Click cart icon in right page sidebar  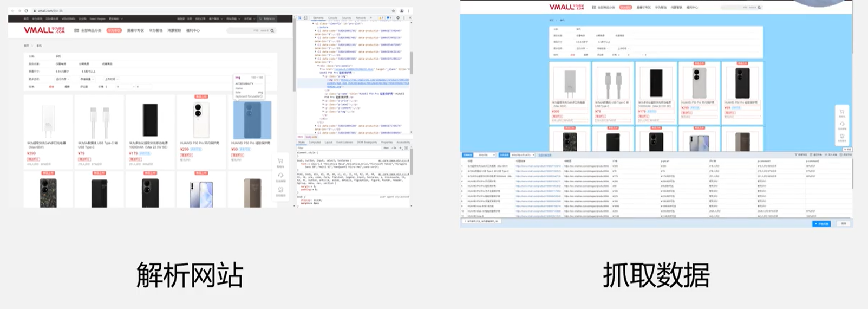(x=842, y=112)
